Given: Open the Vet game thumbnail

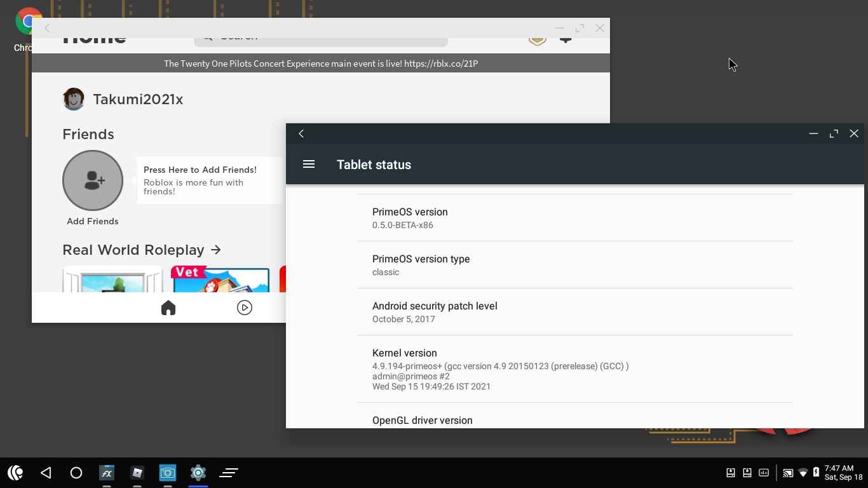Looking at the screenshot, I should (x=220, y=280).
